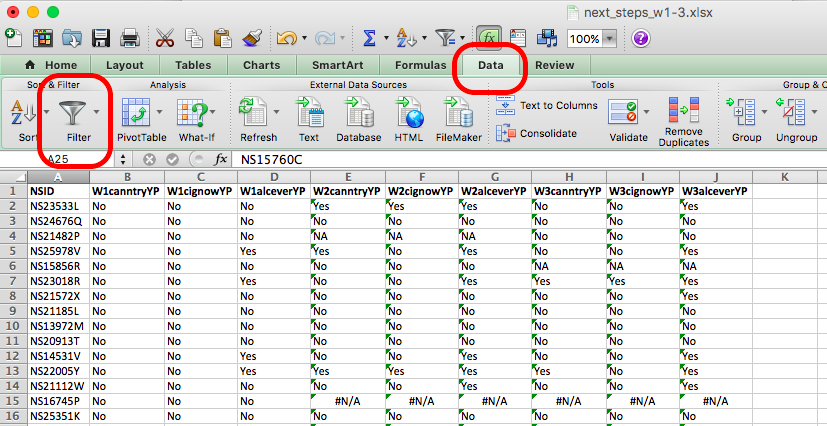This screenshot has height=426, width=827.
Task: Open the PivotTable tool
Action: 134,110
